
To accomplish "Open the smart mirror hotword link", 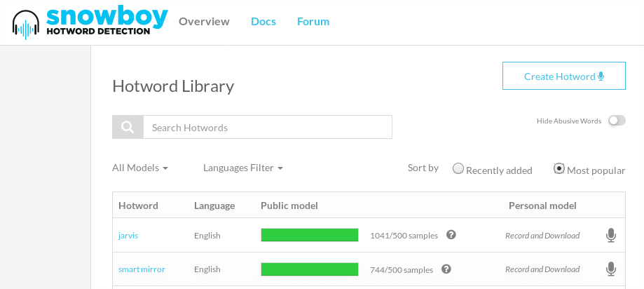I will (x=142, y=269).
